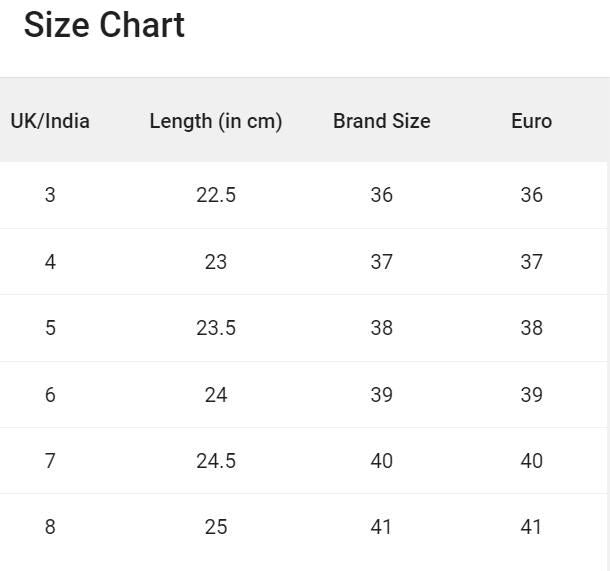This screenshot has height=571, width=610.
Task: Click the 22.5 length value
Action: point(215,195)
